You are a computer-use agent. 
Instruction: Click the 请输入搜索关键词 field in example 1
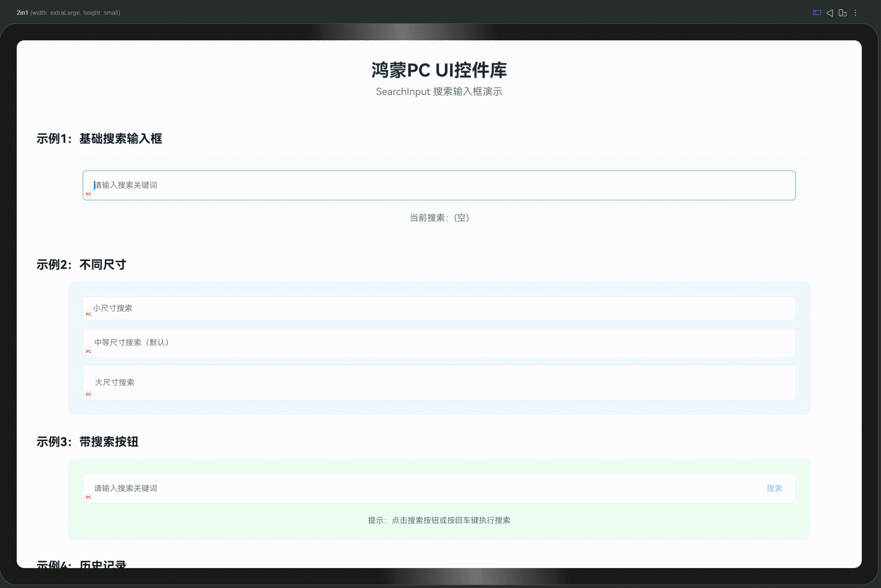point(263,185)
